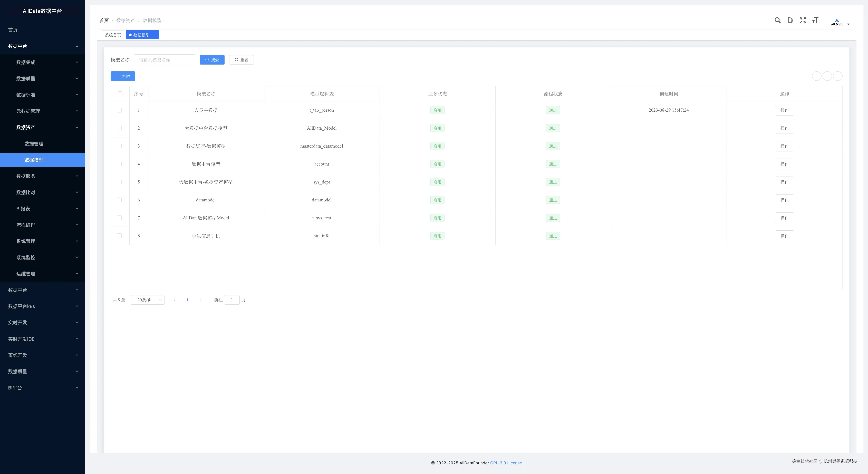Open the 20条/页 page size dropdown

tap(147, 300)
